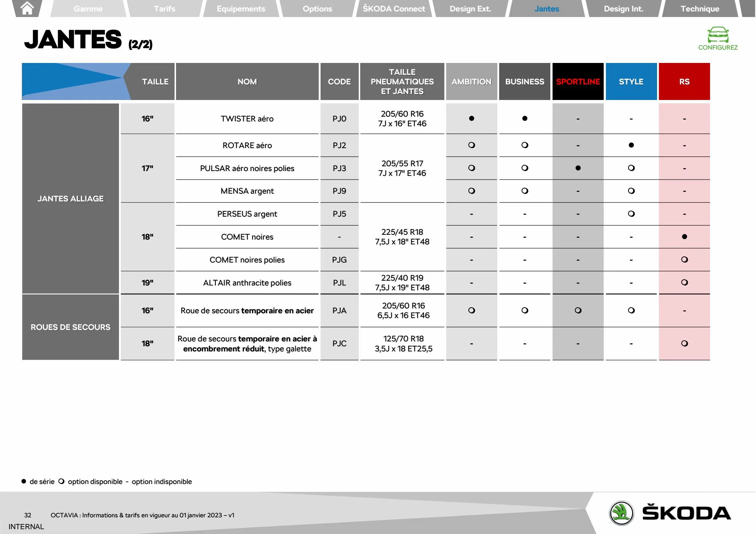
Task: Click the TWISTER aéro wheel name
Action: 247,119
